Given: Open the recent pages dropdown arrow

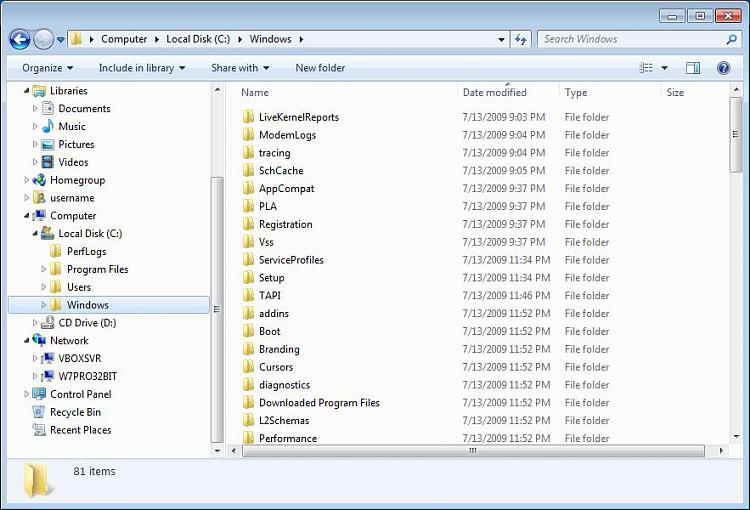Looking at the screenshot, I should point(61,40).
